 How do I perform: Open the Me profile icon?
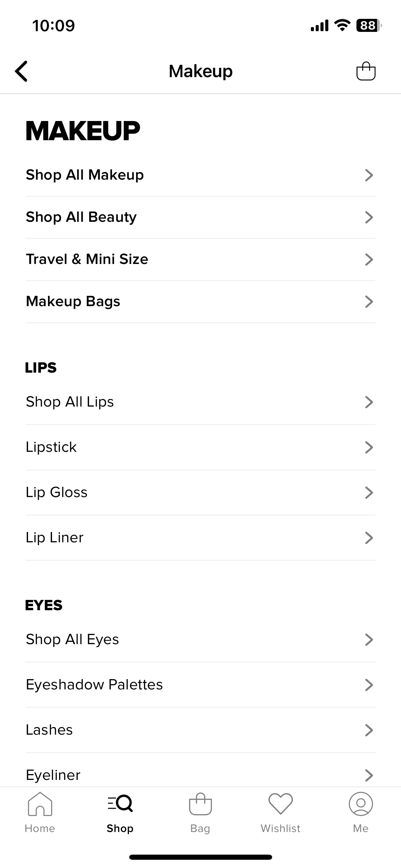[361, 804]
